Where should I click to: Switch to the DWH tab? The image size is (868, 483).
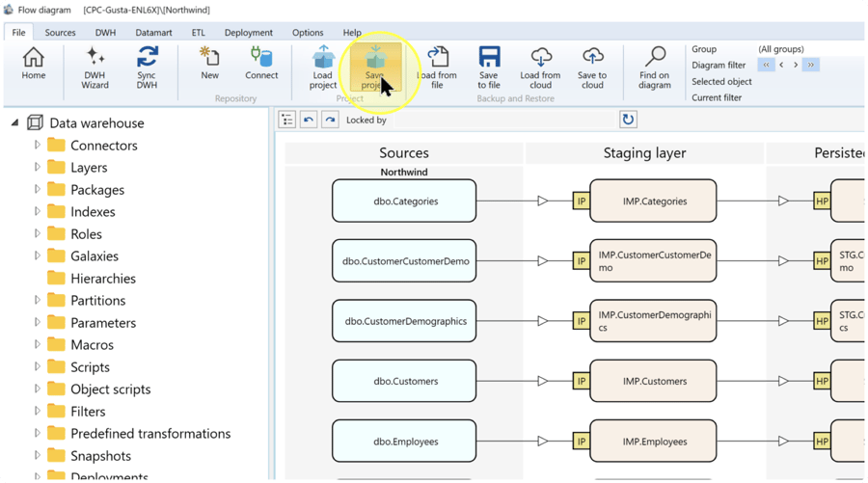[105, 32]
